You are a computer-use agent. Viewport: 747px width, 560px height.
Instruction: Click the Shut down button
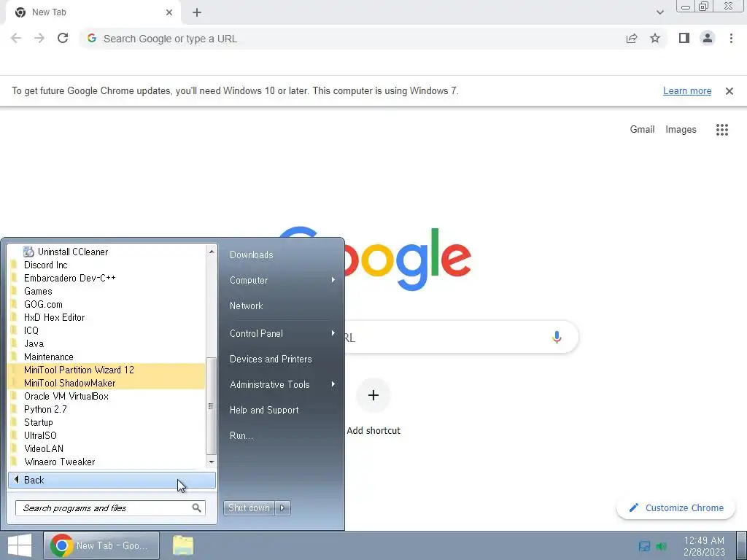pyautogui.click(x=249, y=508)
